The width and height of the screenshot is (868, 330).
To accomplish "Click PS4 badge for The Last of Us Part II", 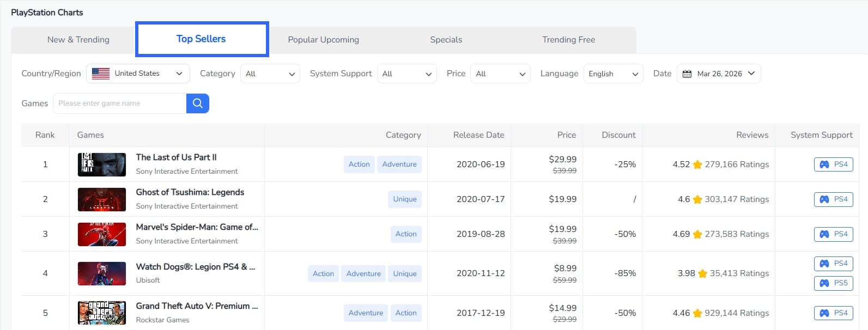I will pyautogui.click(x=833, y=164).
